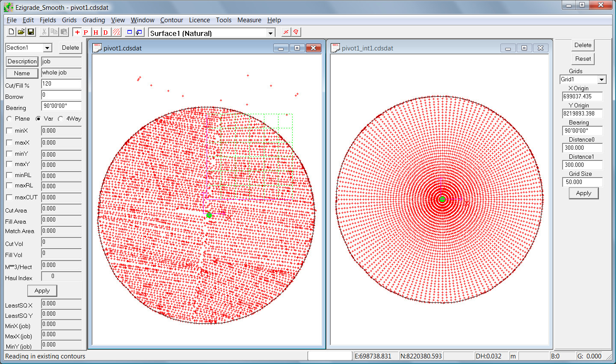This screenshot has height=364, width=616.
Task: Open the Grading menu
Action: 94,20
